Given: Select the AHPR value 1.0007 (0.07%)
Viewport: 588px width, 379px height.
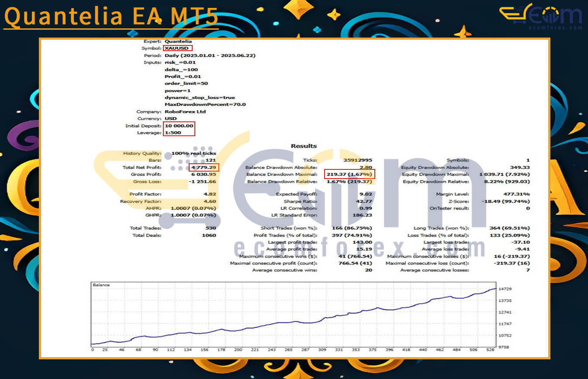Looking at the screenshot, I should pyautogui.click(x=194, y=208).
